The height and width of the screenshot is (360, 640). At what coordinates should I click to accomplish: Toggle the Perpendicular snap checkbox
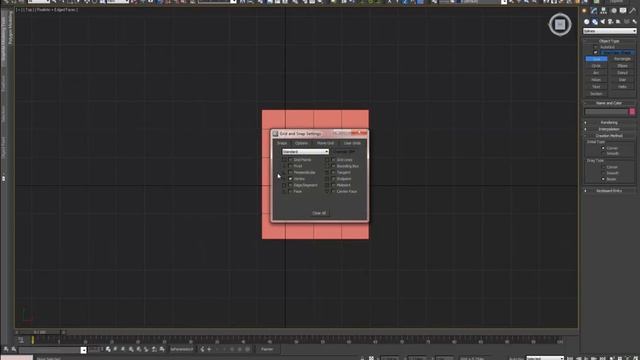(x=290, y=172)
